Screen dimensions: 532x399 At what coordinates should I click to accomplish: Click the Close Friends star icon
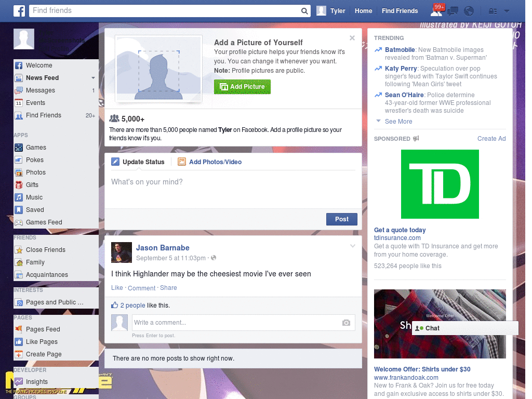19,250
